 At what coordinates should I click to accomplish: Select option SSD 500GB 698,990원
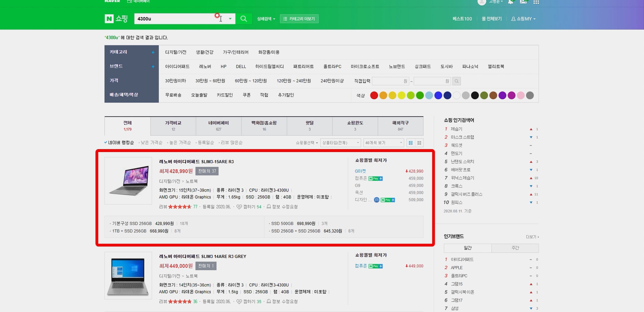(x=293, y=224)
